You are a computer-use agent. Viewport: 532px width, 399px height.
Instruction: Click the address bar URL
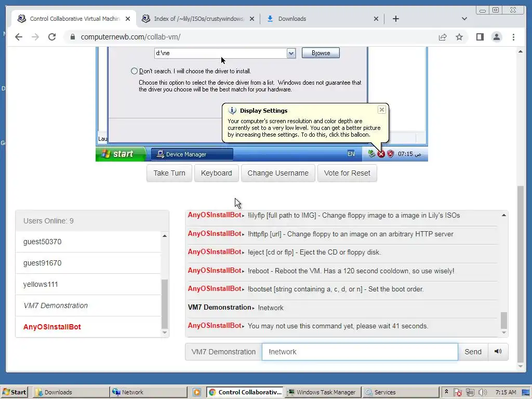tap(130, 37)
